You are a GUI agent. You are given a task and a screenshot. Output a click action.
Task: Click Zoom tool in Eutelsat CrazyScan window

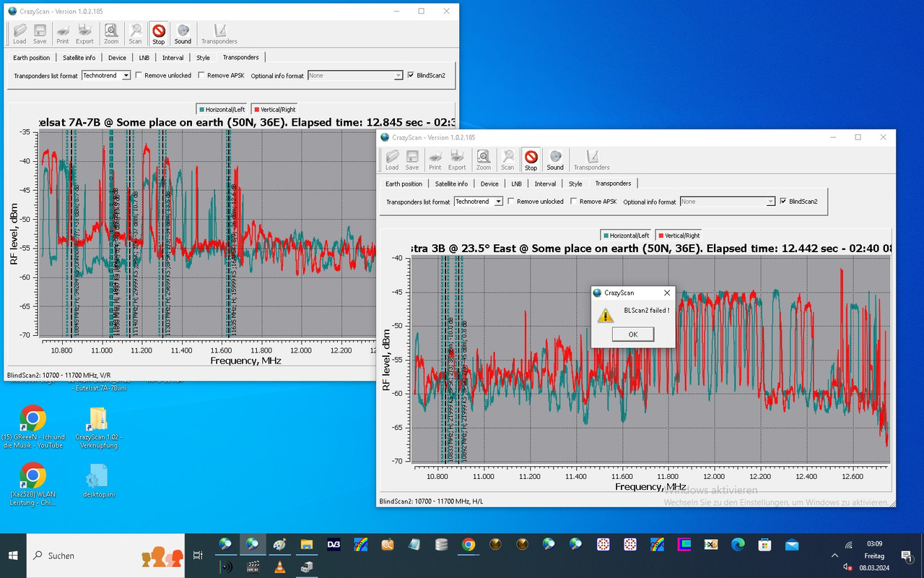tap(111, 33)
